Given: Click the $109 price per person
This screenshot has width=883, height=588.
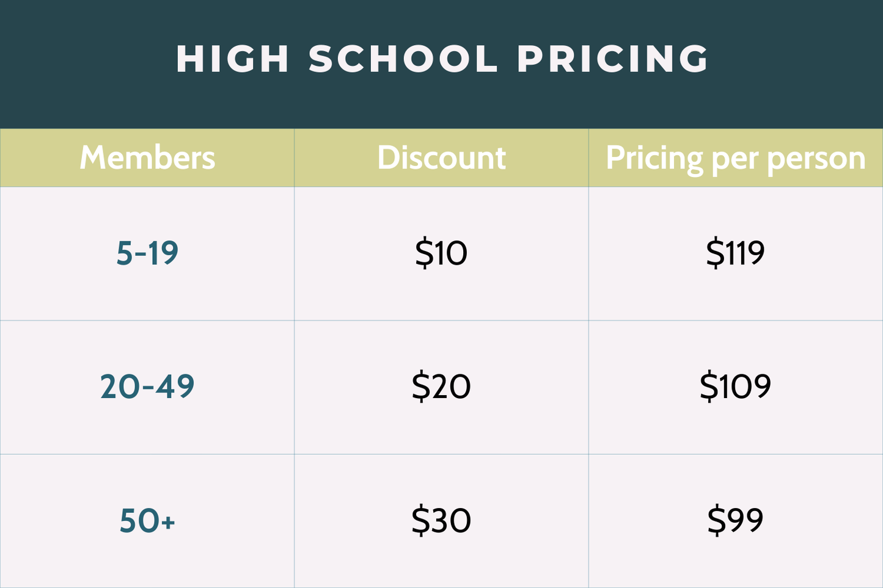Looking at the screenshot, I should (x=735, y=387).
